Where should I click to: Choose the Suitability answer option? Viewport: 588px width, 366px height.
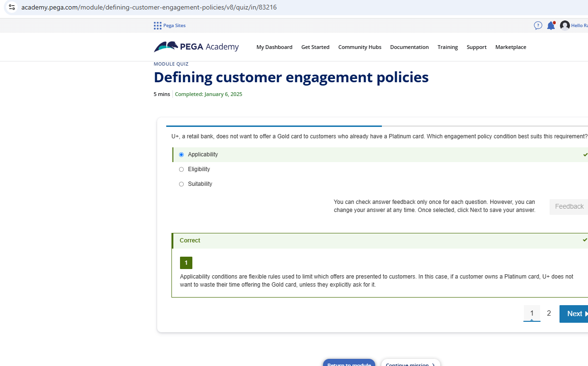coord(181,184)
